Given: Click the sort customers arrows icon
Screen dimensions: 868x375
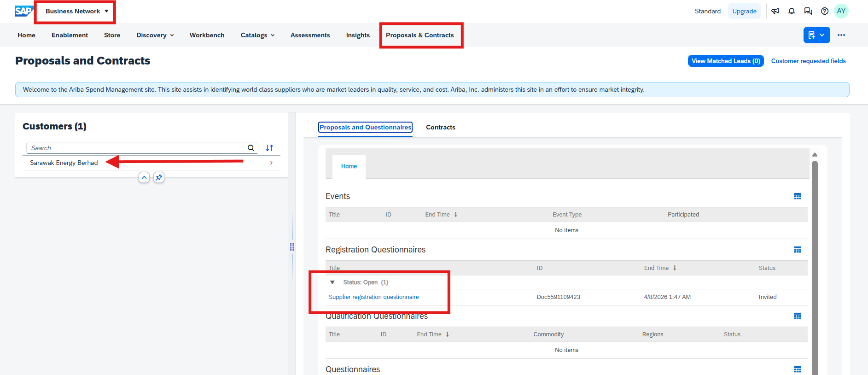Looking at the screenshot, I should pos(269,148).
